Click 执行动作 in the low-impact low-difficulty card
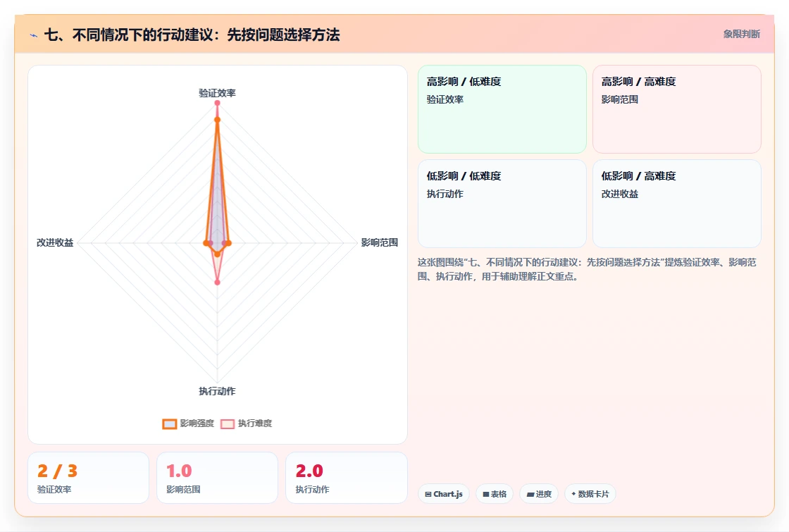Viewport: 789px width, 532px height. (445, 194)
